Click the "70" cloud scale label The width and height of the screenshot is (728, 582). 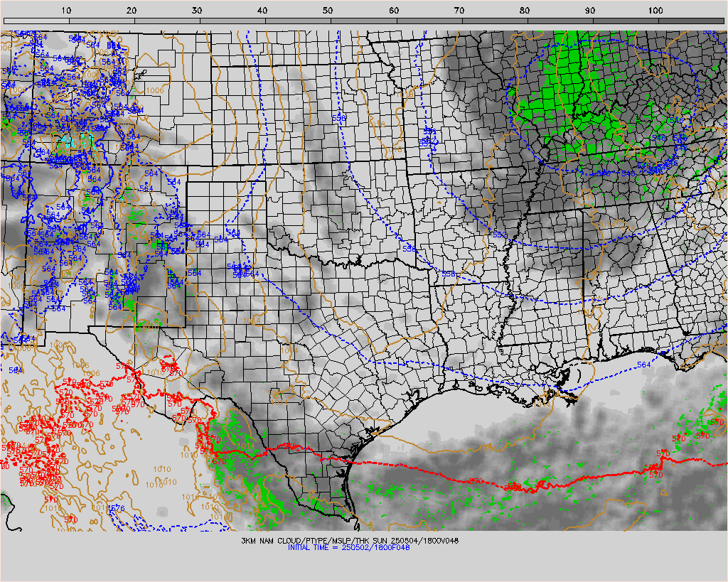[459, 10]
